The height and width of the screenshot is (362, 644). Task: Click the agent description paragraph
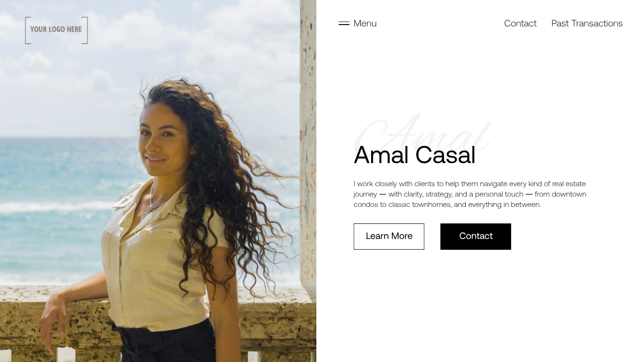(x=470, y=194)
